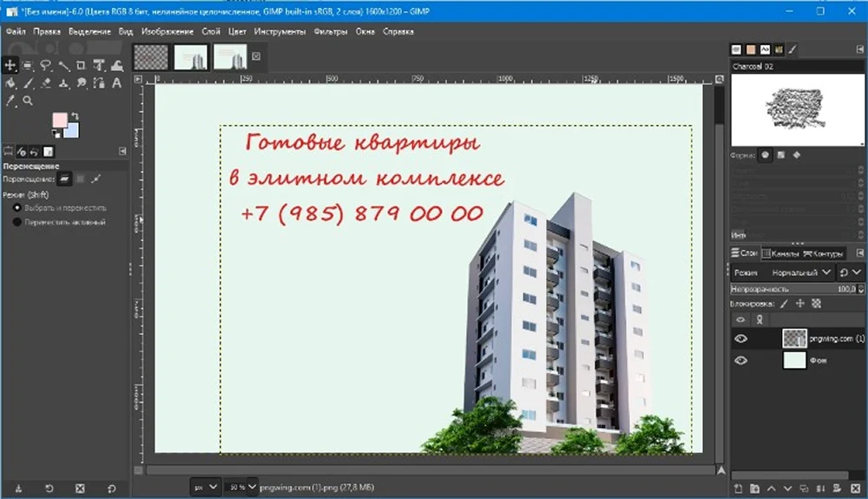Select the Fuzzy Select magic wand tool
Screen dimensions: 868x499
(63, 66)
